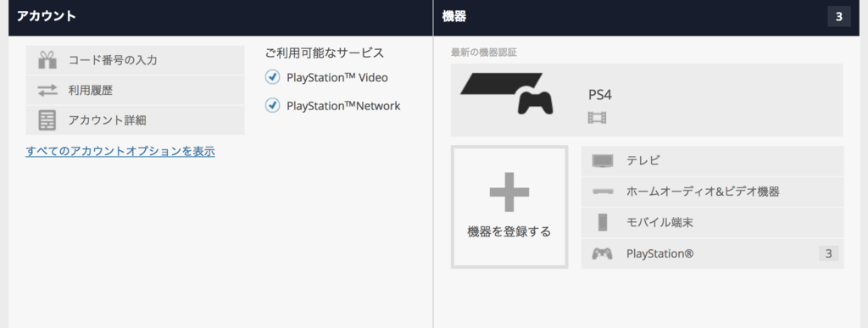Select the PlayStation® device category
This screenshot has height=328, width=868.
712,254
